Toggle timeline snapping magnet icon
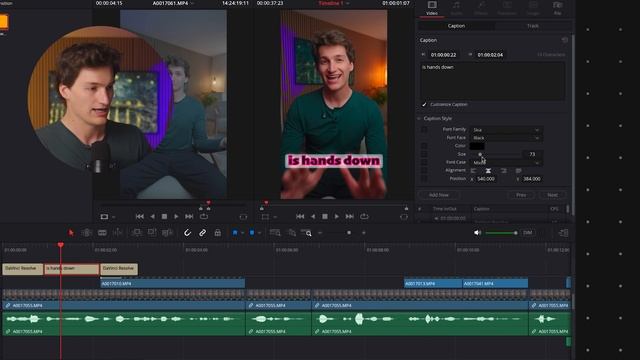This screenshot has width=640, height=360. (x=187, y=233)
